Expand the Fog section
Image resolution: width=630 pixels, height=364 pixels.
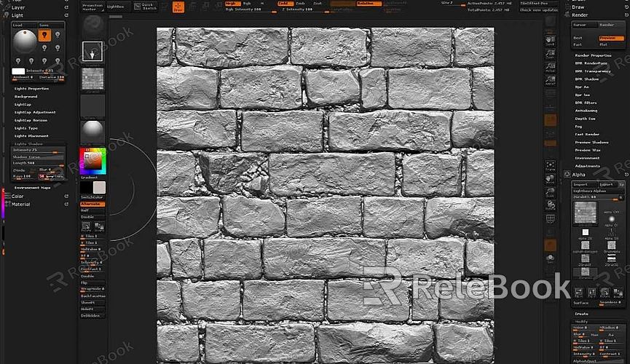pyautogui.click(x=578, y=127)
